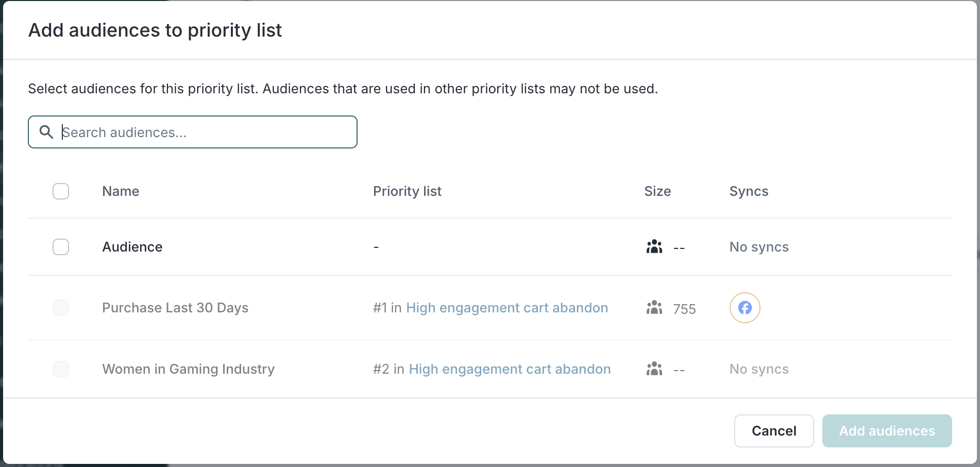Click the Name column header
980x467 pixels.
(x=121, y=191)
